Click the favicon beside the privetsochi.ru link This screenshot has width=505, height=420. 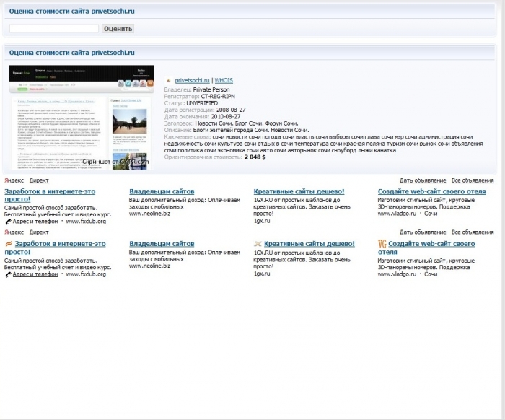(x=169, y=81)
